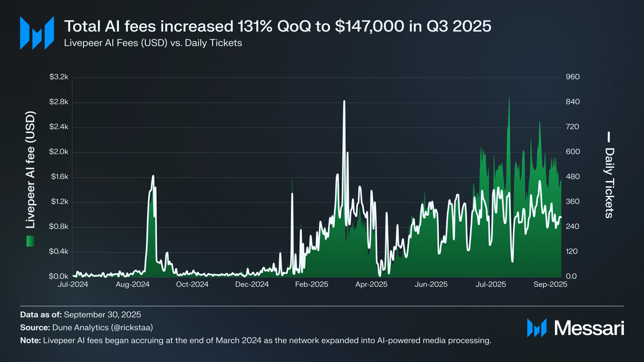Click the Messari wordmark text
This screenshot has width=644, height=362.
[589, 328]
